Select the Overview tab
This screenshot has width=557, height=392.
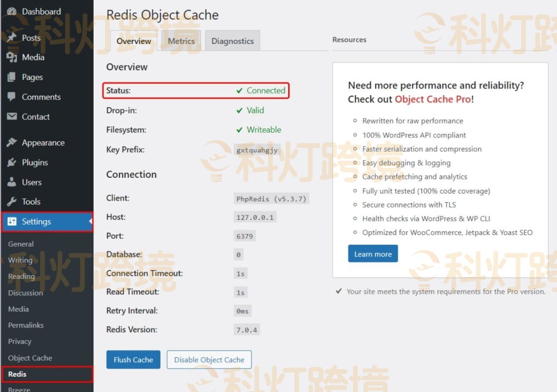[133, 40]
